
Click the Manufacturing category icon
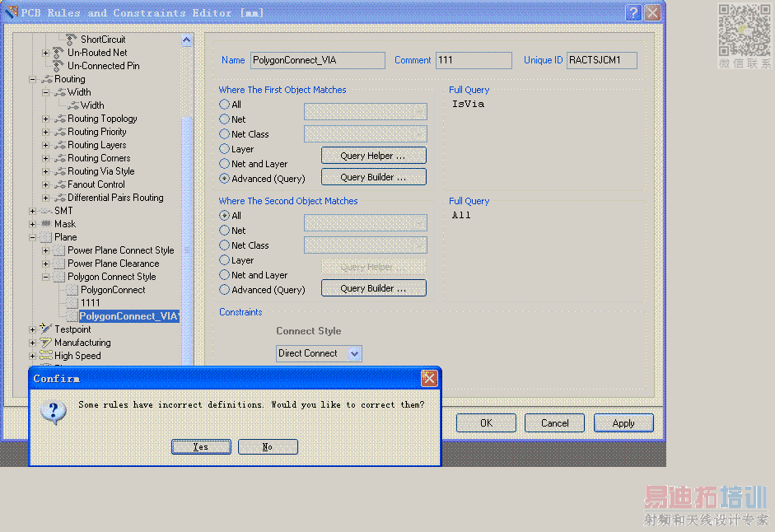click(x=46, y=342)
